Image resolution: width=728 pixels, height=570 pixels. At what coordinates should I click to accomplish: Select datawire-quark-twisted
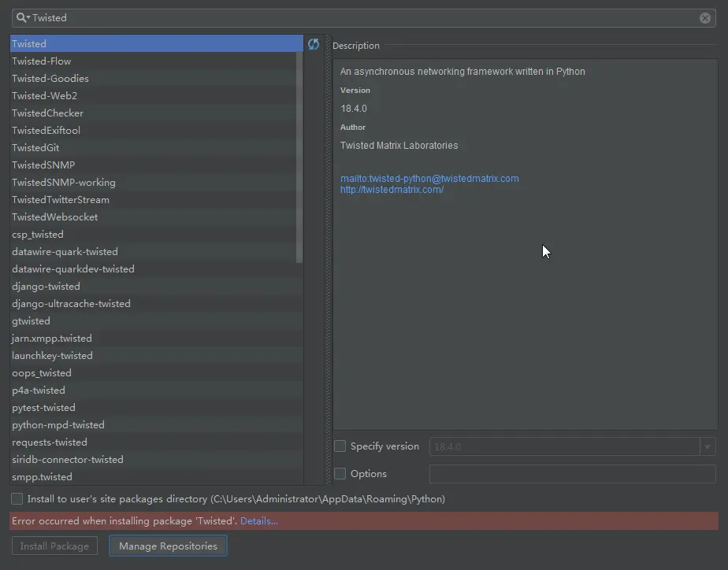[x=157, y=251]
